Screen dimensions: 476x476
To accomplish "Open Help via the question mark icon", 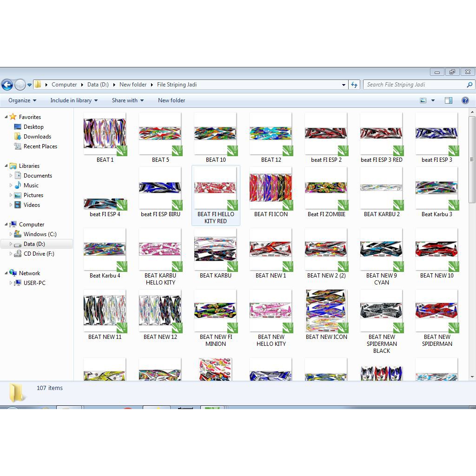I will pyautogui.click(x=465, y=100).
